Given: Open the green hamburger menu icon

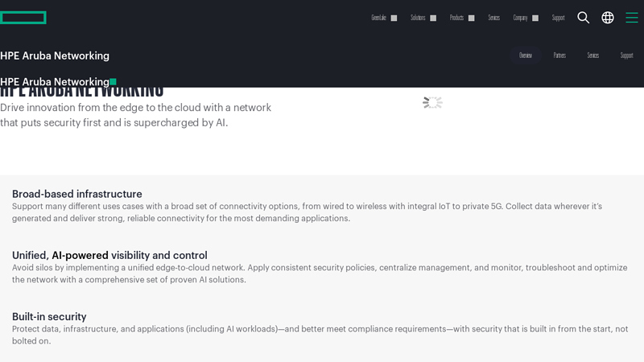Looking at the screenshot, I should (632, 18).
